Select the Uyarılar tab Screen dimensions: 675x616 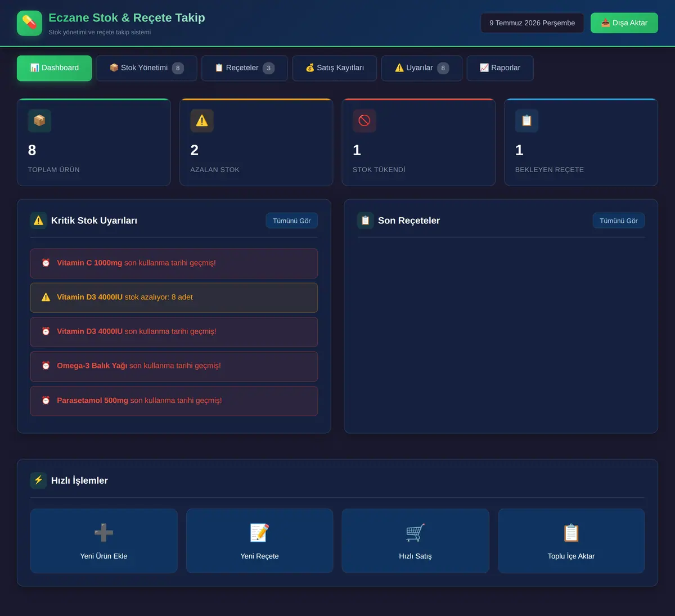[422, 68]
